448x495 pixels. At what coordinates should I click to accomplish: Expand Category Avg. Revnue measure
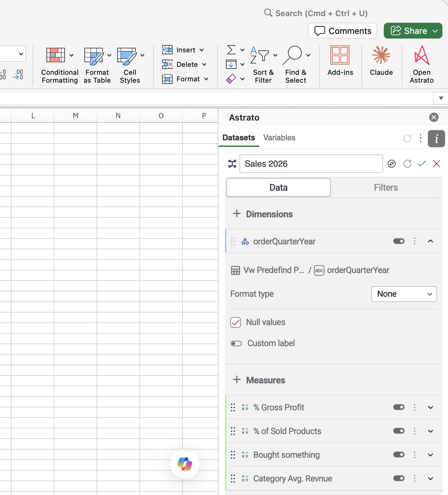(x=431, y=479)
